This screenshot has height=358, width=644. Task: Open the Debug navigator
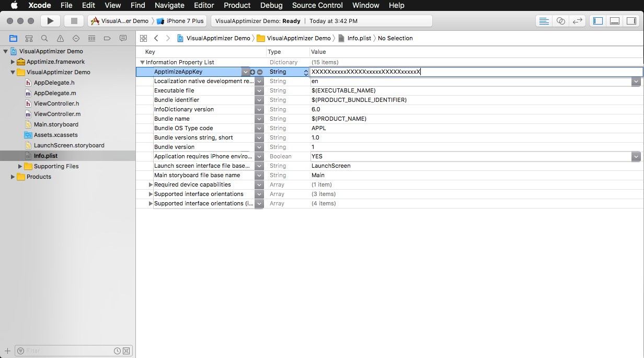pos(92,38)
